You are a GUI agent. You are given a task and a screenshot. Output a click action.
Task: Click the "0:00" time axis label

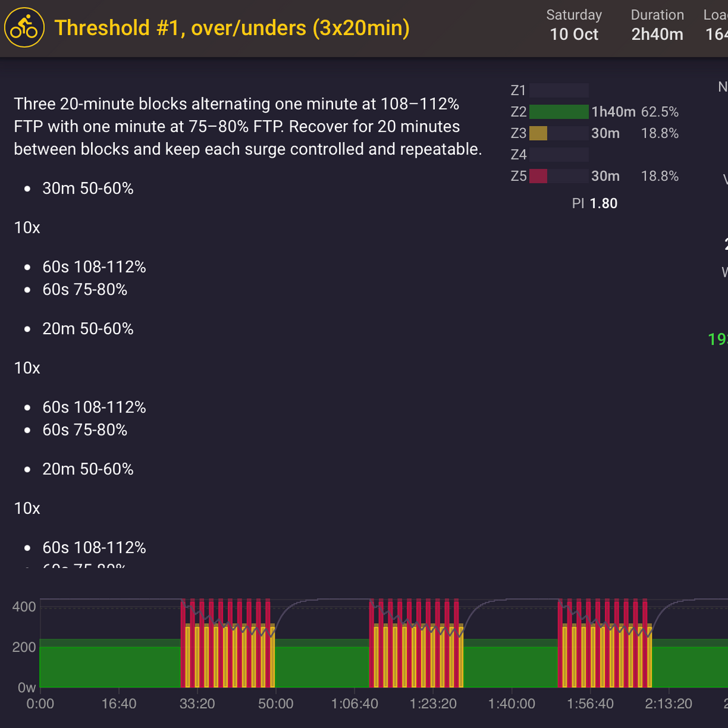(40, 704)
